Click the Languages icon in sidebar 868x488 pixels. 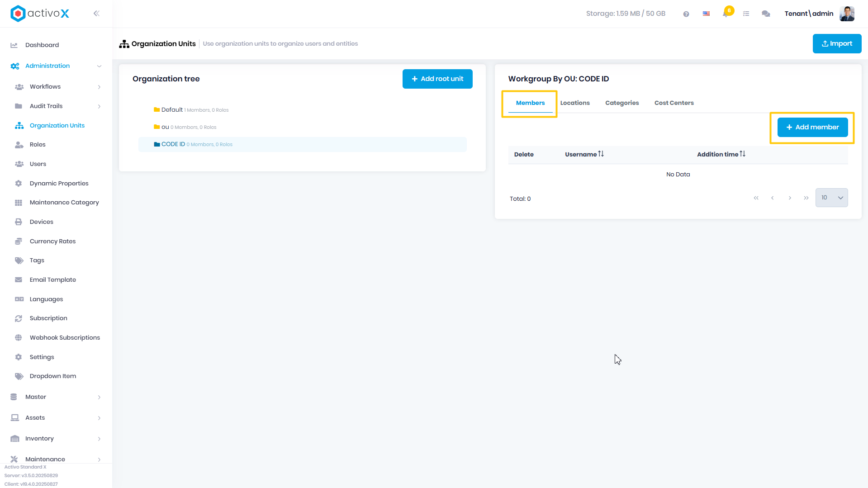(19, 299)
